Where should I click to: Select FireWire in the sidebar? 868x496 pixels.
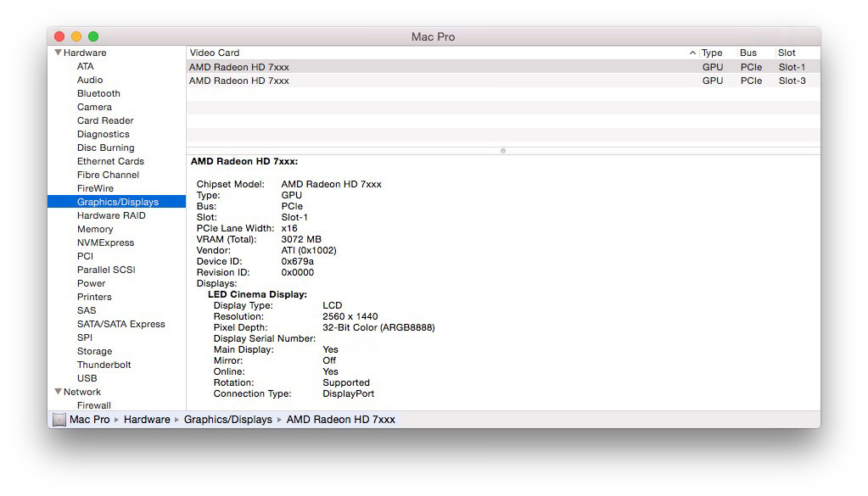tap(95, 188)
